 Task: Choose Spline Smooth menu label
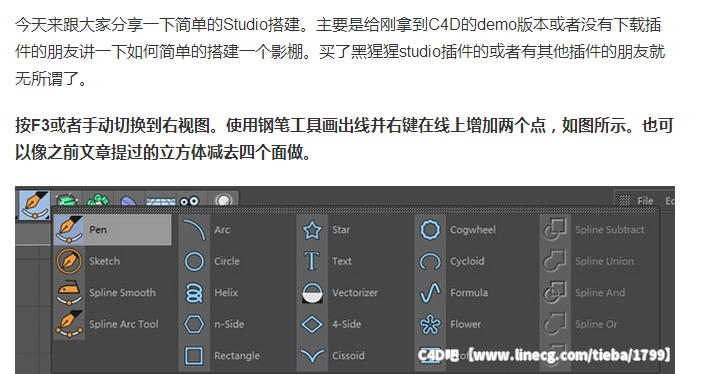click(x=122, y=292)
